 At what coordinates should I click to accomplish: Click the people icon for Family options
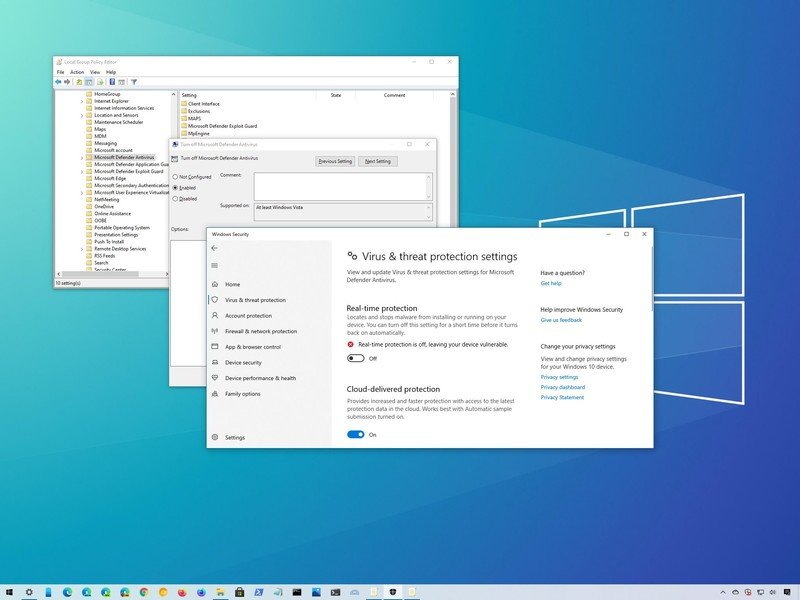(215, 393)
